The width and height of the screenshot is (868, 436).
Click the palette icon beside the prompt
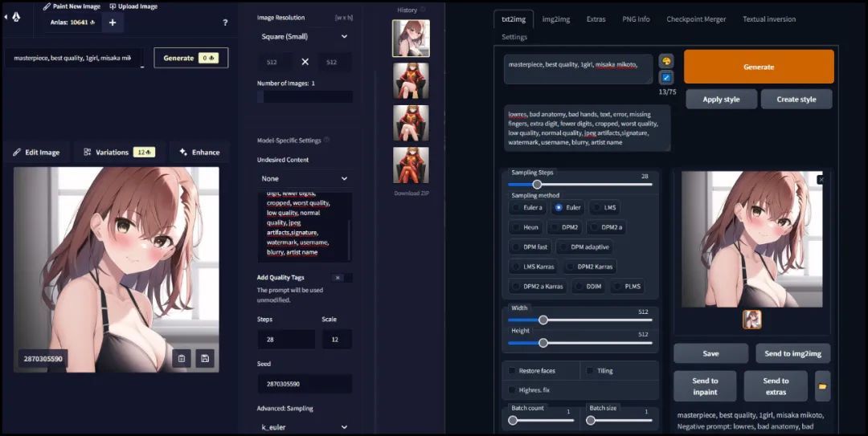tap(665, 61)
